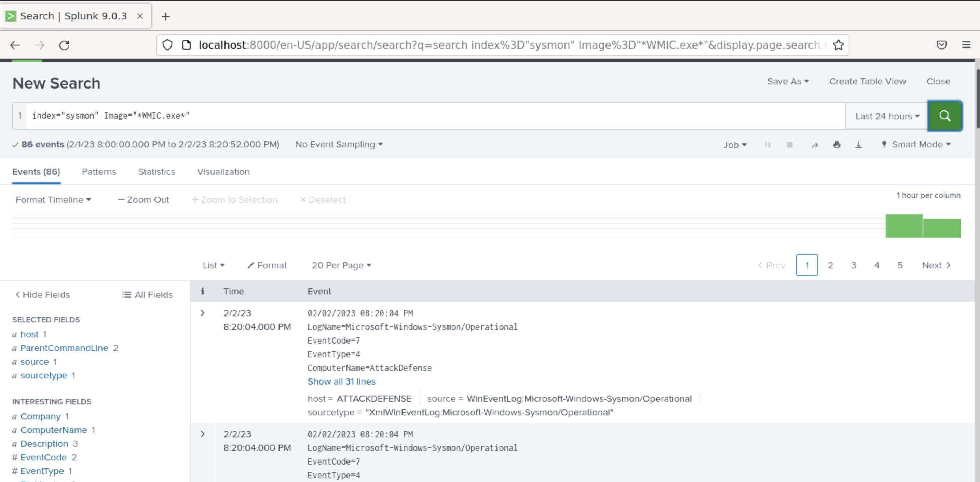The height and width of the screenshot is (482, 980).
Task: Sort by the Time column header
Action: click(x=234, y=291)
